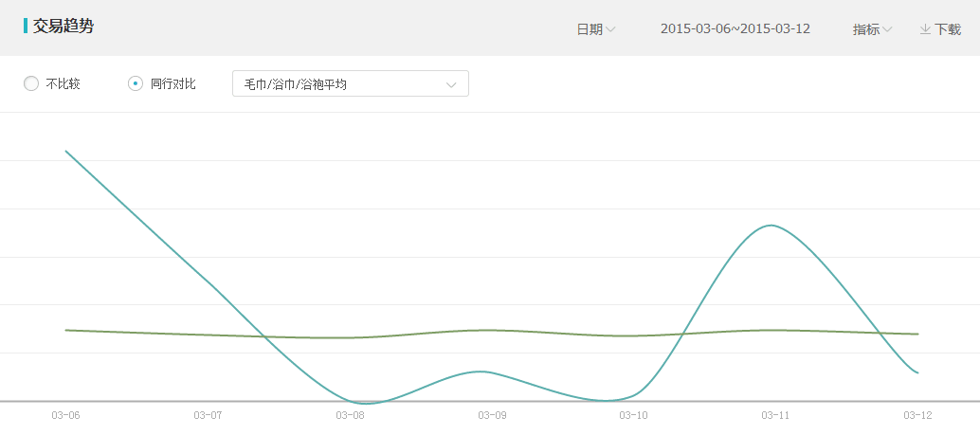
Task: Select the 不比较 radio button
Action: (30, 83)
